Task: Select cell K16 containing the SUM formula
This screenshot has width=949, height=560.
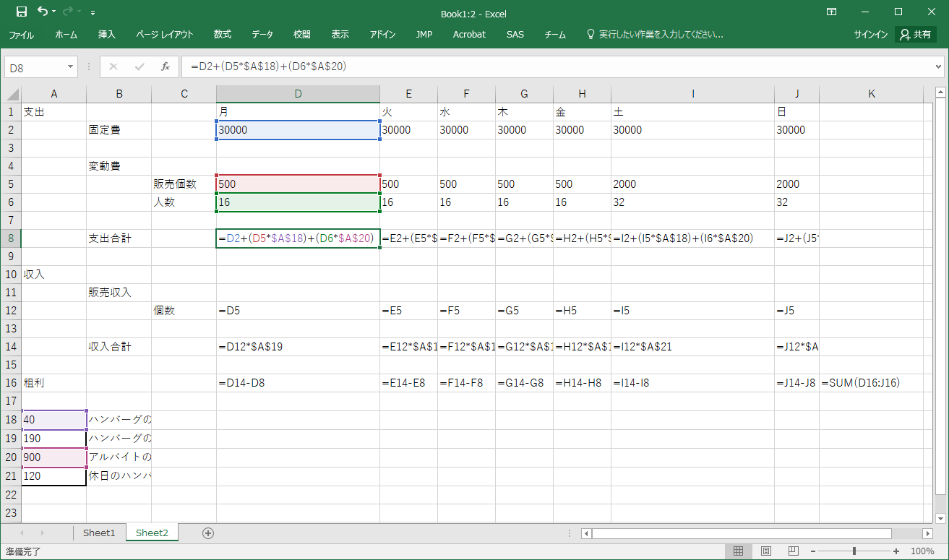Action: tap(871, 383)
